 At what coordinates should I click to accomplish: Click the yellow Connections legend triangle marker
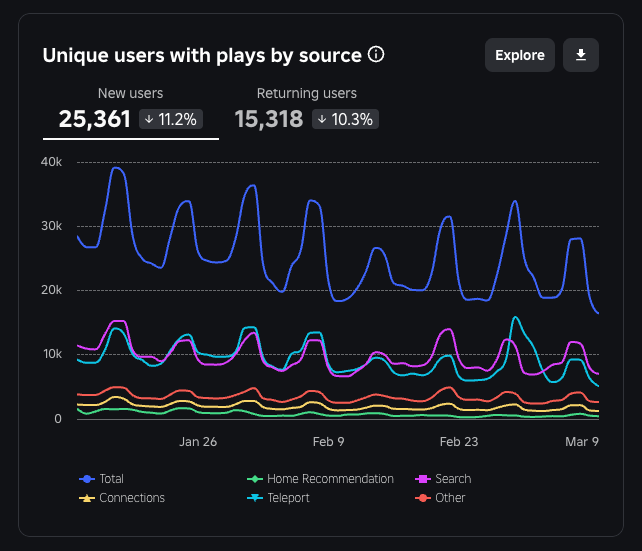(x=87, y=498)
